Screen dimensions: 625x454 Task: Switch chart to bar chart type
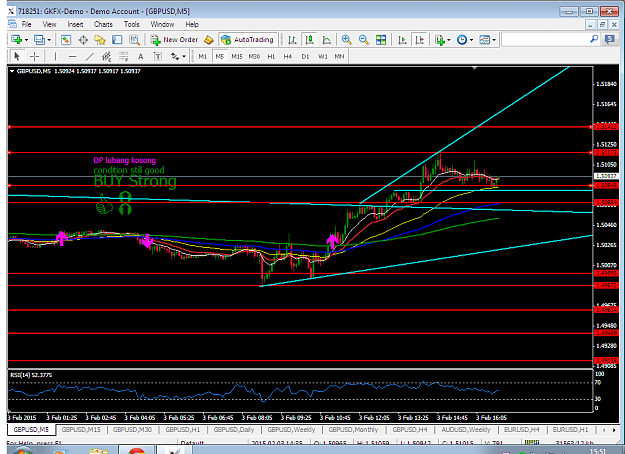click(x=292, y=40)
